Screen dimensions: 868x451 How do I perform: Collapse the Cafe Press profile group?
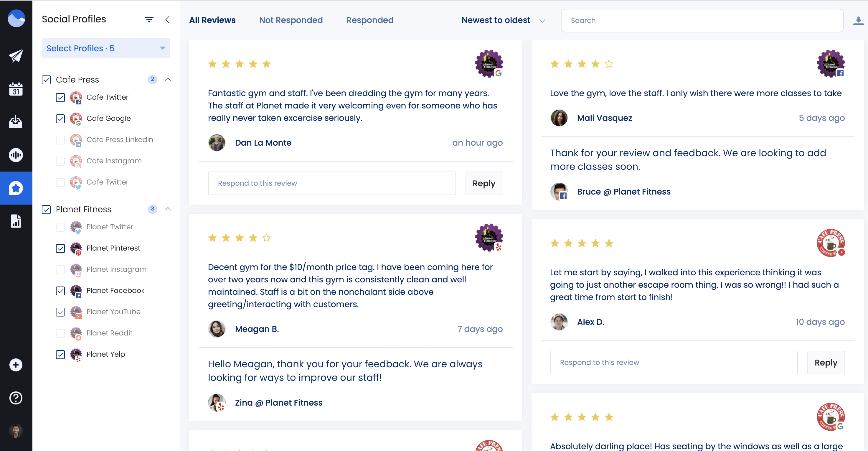coord(168,80)
